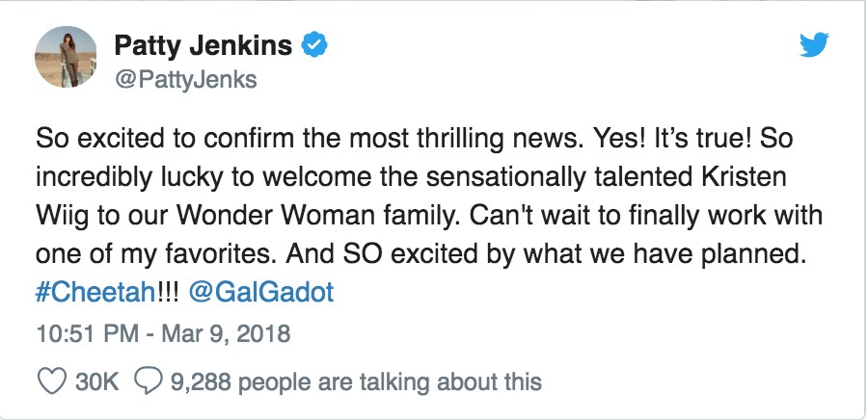Image resolution: width=868 pixels, height=420 pixels.
Task: Open the @PattyJenks handle link
Action: 186,80
